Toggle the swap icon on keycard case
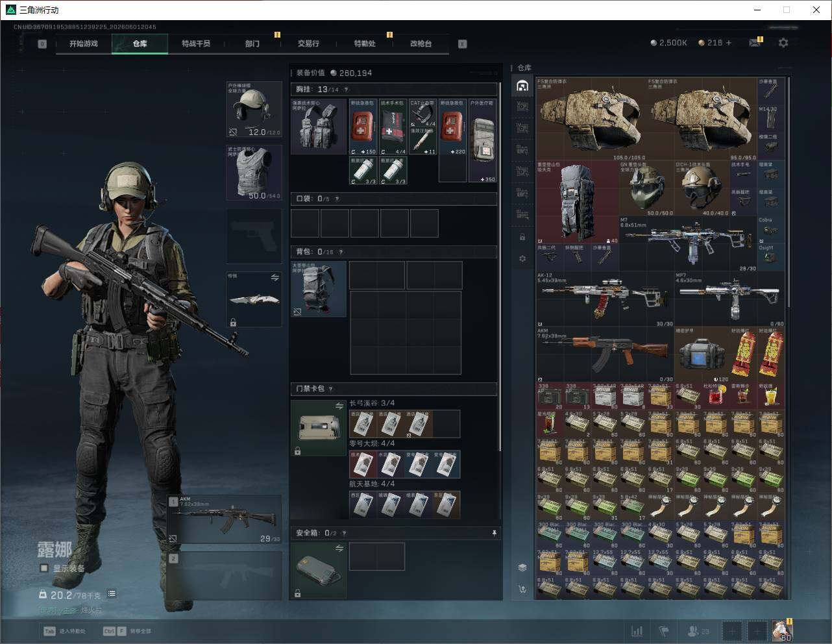Image resolution: width=832 pixels, height=644 pixels. (339, 406)
